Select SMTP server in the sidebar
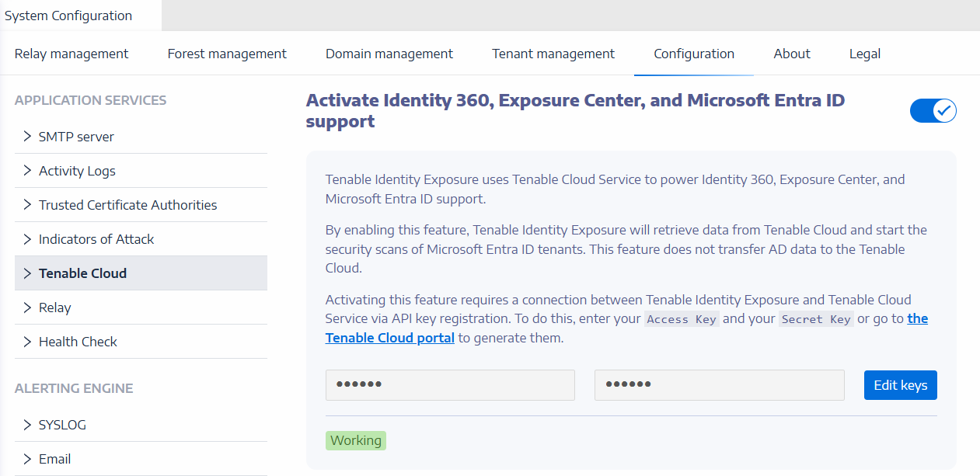This screenshot has width=980, height=476. 141,137
